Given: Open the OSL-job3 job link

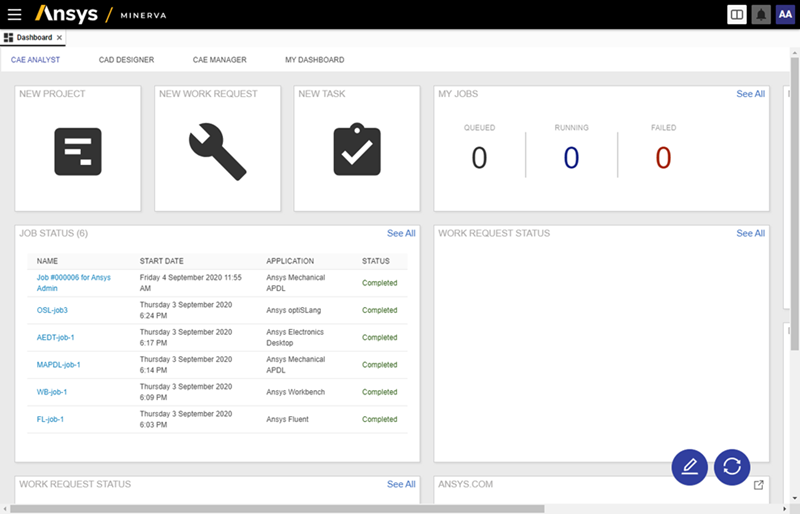Looking at the screenshot, I should [x=52, y=310].
